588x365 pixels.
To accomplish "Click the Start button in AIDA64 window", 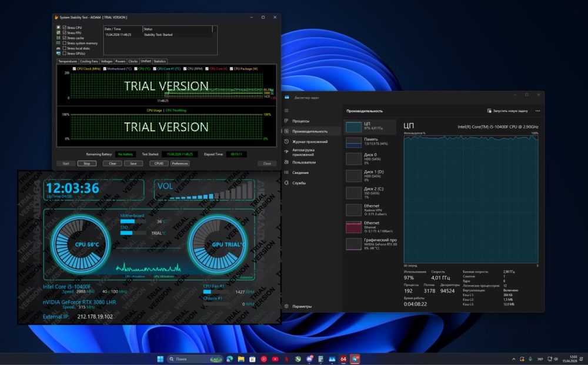I will 66,163.
